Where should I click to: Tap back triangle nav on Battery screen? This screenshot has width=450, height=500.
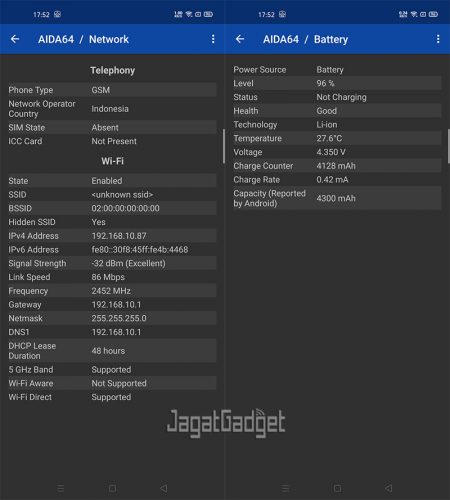389,489
